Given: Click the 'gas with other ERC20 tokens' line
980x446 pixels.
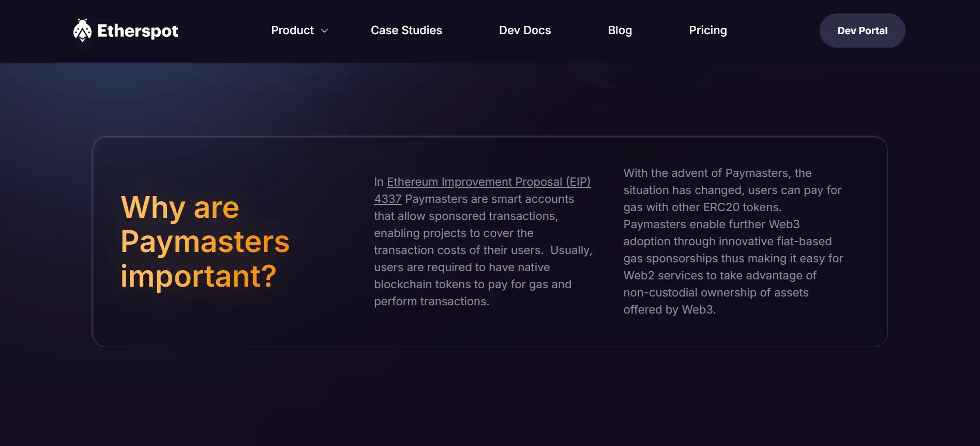Looking at the screenshot, I should pyautogui.click(x=702, y=207).
